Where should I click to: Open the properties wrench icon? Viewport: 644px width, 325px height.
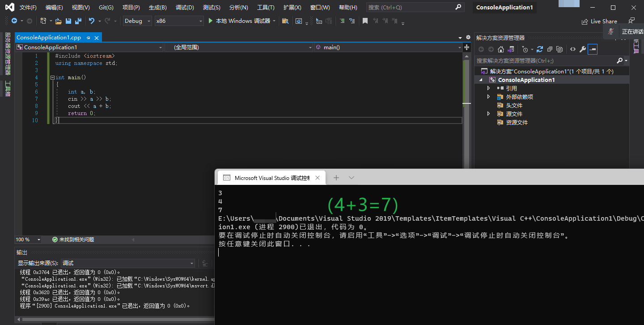[582, 49]
